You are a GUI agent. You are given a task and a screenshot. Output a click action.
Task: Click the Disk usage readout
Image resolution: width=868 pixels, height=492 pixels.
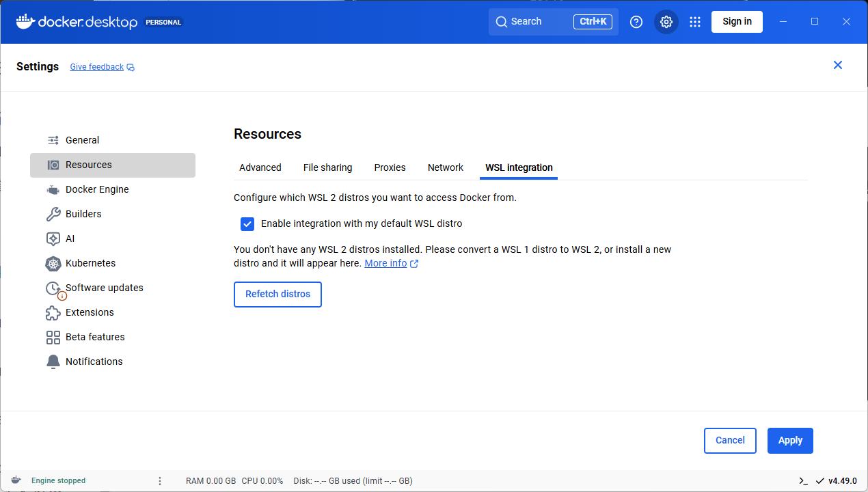(353, 480)
